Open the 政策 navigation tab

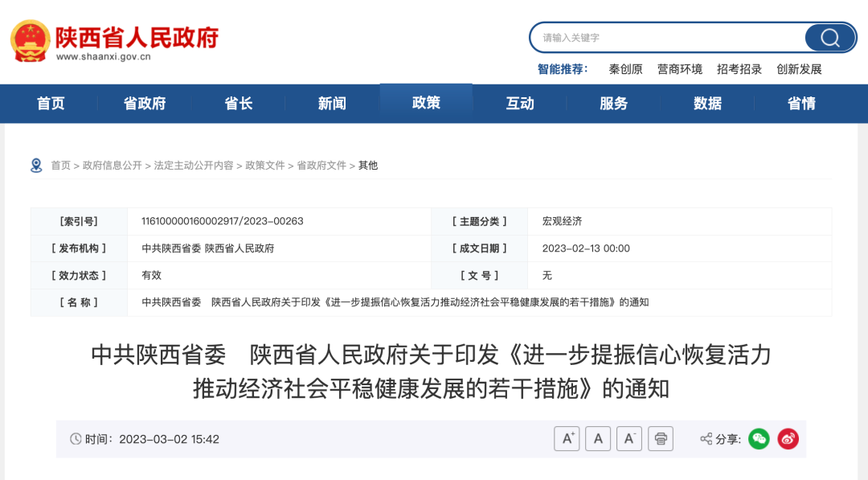pyautogui.click(x=426, y=103)
